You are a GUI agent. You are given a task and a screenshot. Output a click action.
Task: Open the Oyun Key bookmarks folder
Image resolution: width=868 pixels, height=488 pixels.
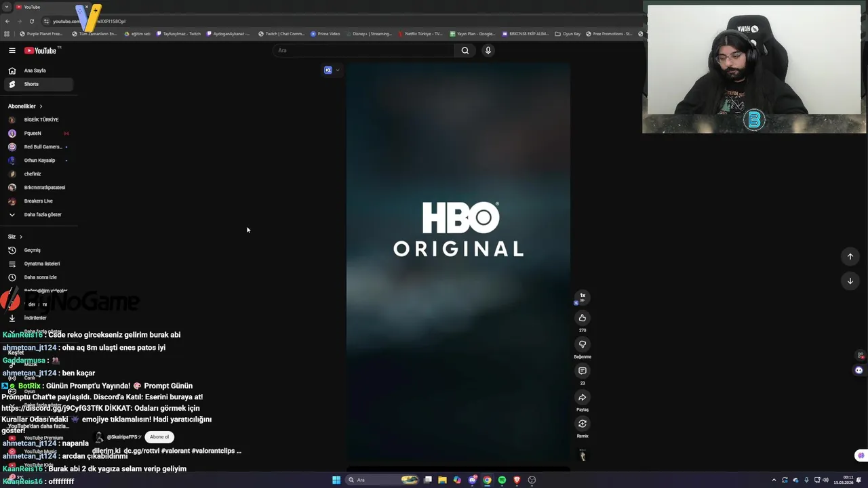[x=568, y=33]
